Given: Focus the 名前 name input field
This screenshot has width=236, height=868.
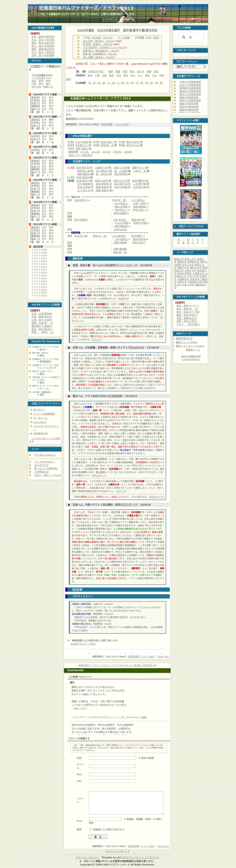Looking at the screenshot, I should click(112, 758).
